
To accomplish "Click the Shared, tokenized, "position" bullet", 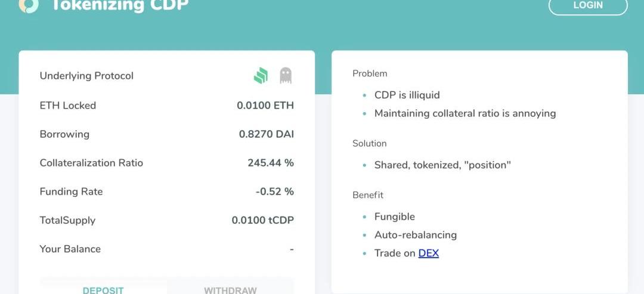I will 442,165.
